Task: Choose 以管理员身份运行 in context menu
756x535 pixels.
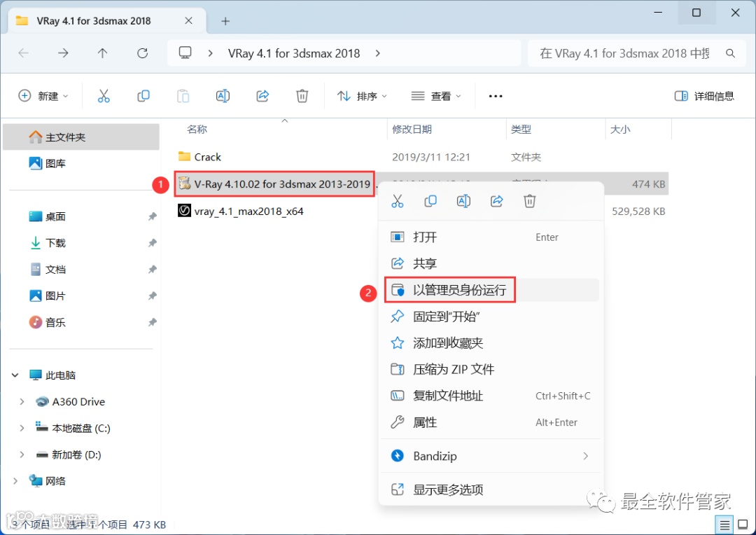Action: coord(491,290)
